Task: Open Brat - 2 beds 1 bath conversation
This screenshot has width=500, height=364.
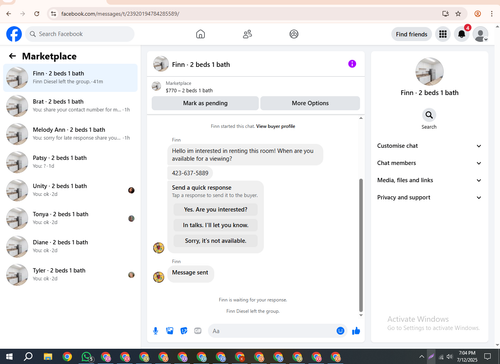Action: tap(70, 106)
